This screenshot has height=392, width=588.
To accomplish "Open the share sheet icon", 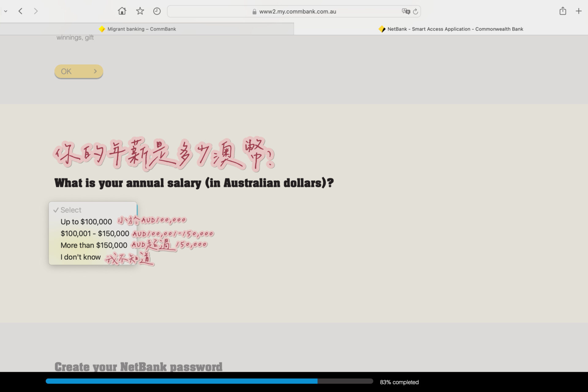I will click(x=563, y=11).
